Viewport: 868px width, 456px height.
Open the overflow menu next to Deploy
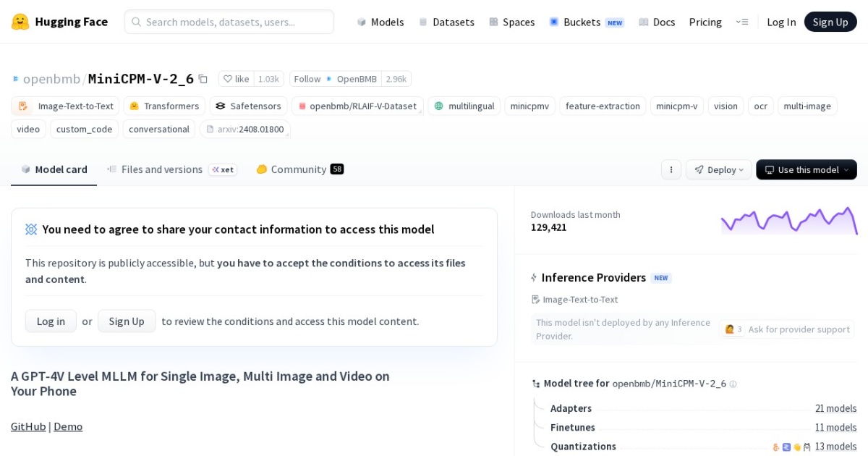pos(671,169)
